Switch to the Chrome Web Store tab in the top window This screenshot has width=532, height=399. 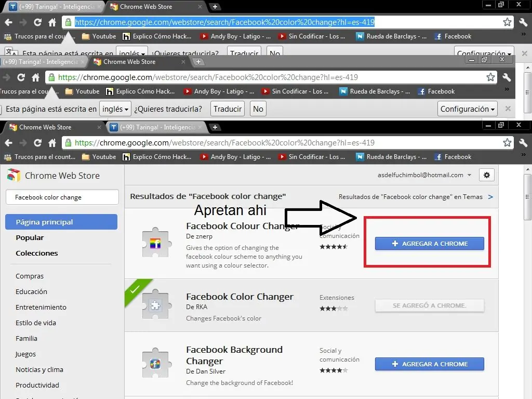[155, 6]
